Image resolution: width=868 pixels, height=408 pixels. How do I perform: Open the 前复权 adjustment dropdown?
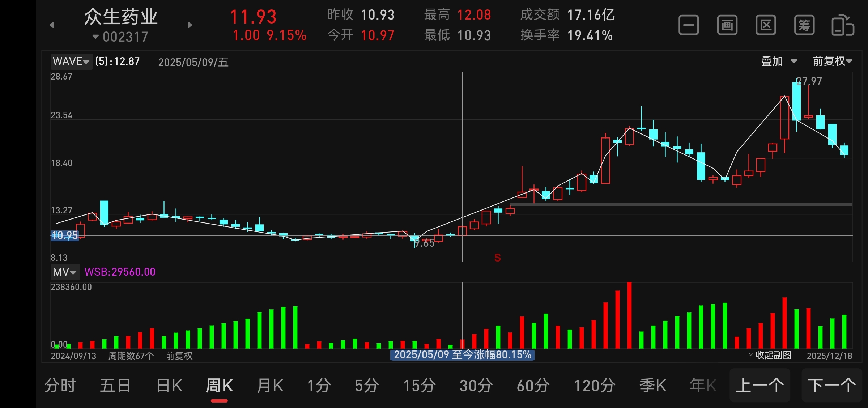click(x=832, y=61)
